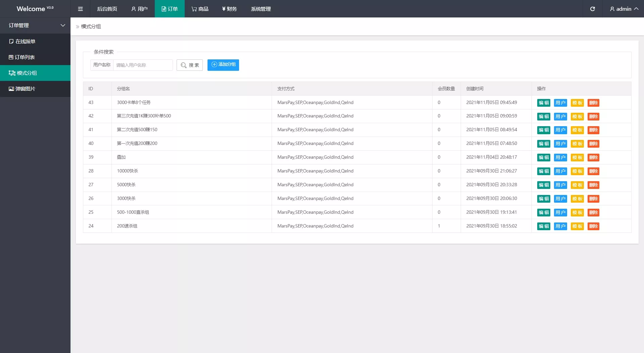
Task: Click 模板 button for group 叠加
Action: click(x=577, y=157)
